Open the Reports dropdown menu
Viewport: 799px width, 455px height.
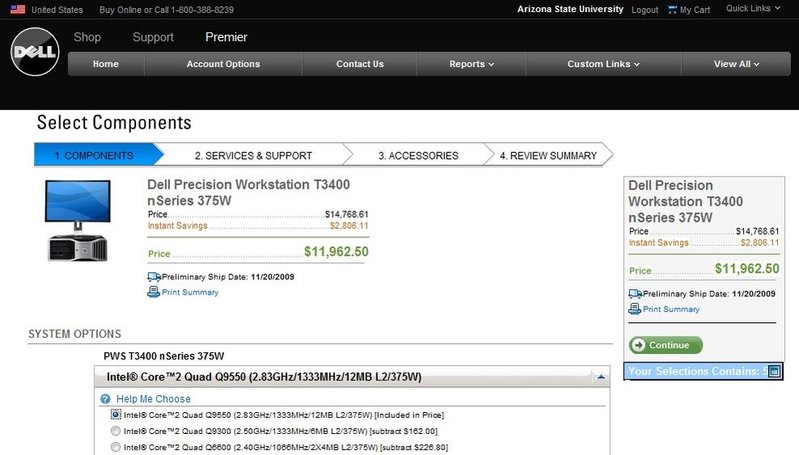pyautogui.click(x=471, y=64)
